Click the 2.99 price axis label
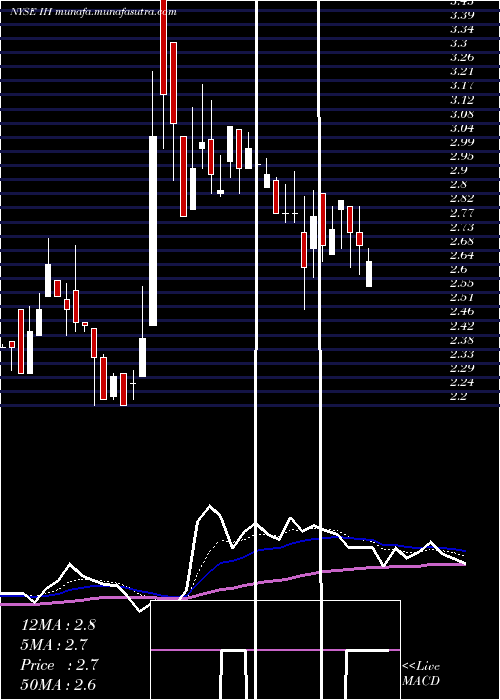The height and width of the screenshot is (700, 500). [462, 142]
